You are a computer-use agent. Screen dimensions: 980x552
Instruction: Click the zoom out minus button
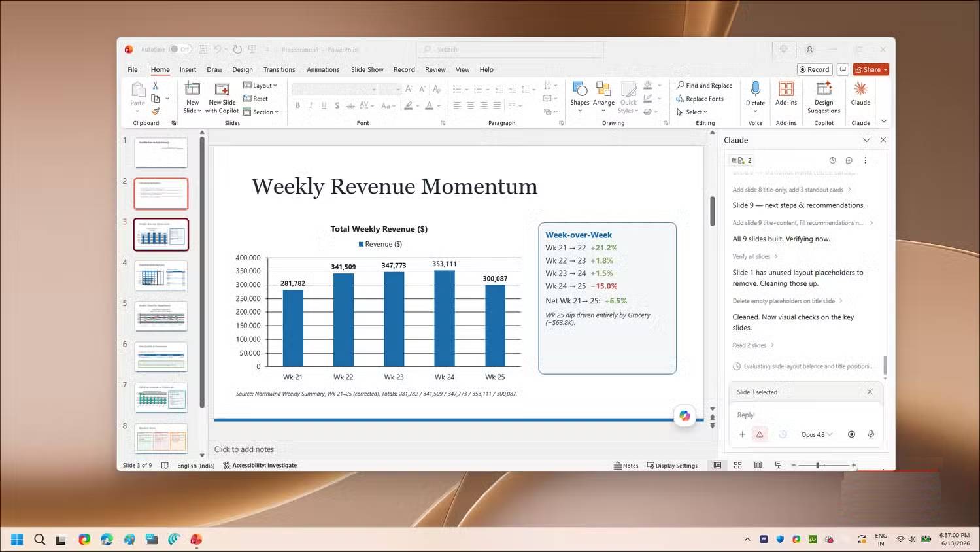794,466
